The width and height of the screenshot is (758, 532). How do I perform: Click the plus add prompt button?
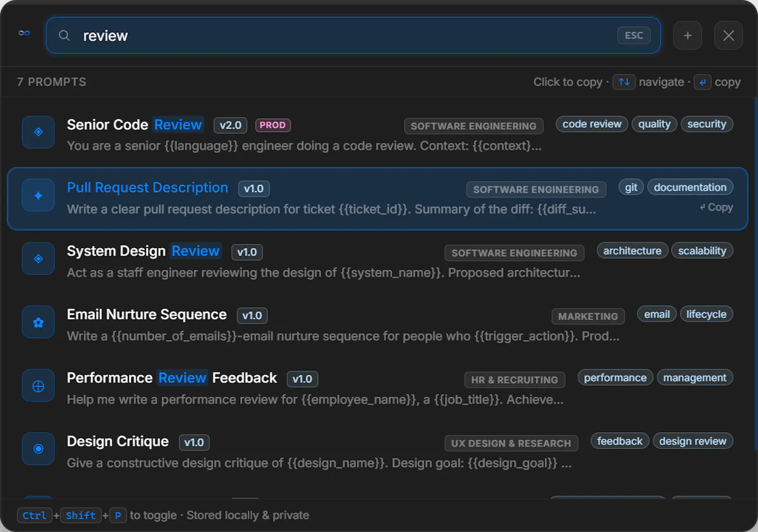pyautogui.click(x=687, y=35)
